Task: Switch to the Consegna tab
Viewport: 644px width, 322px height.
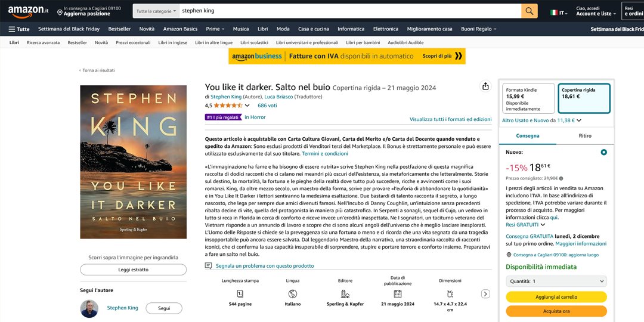Action: click(x=528, y=136)
